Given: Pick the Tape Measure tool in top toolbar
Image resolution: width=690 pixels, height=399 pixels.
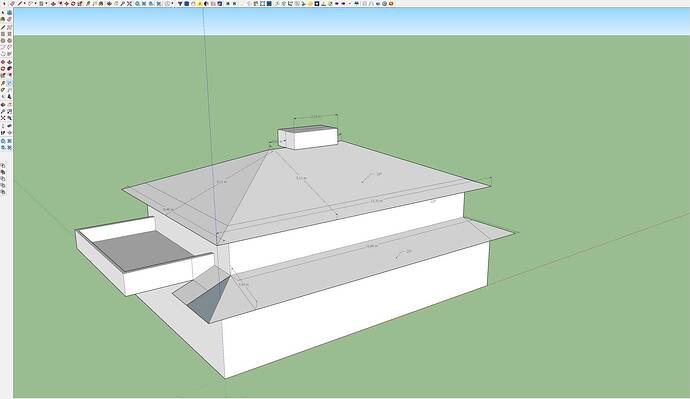Looking at the screenshot, I should [88, 4].
